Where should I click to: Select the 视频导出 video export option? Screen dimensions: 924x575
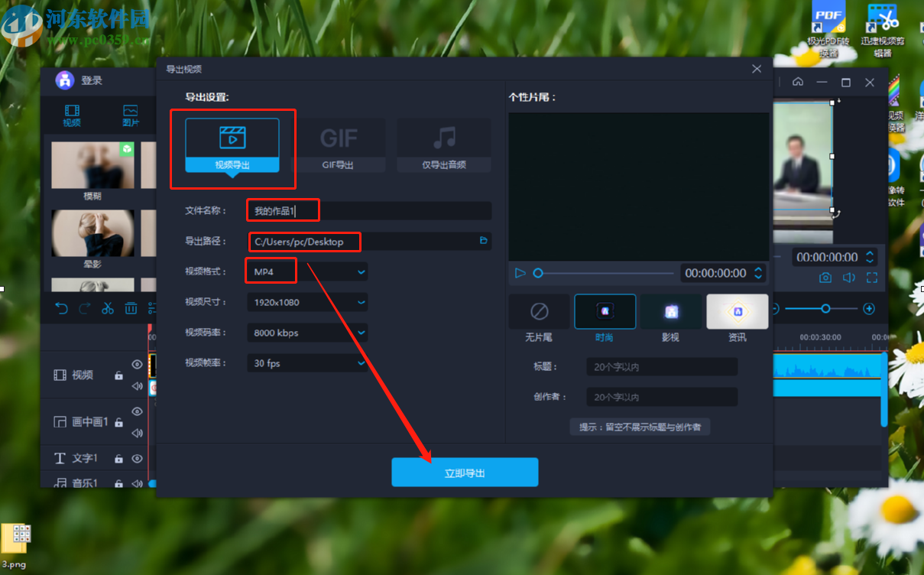[232, 145]
